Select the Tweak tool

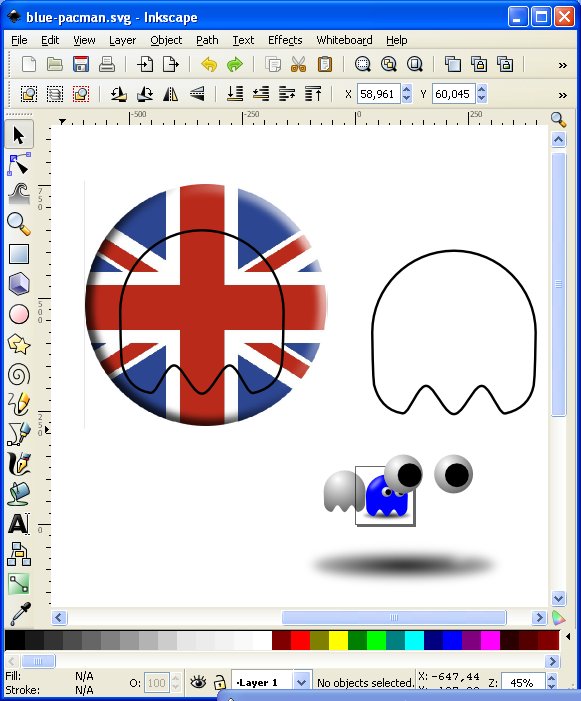19,194
